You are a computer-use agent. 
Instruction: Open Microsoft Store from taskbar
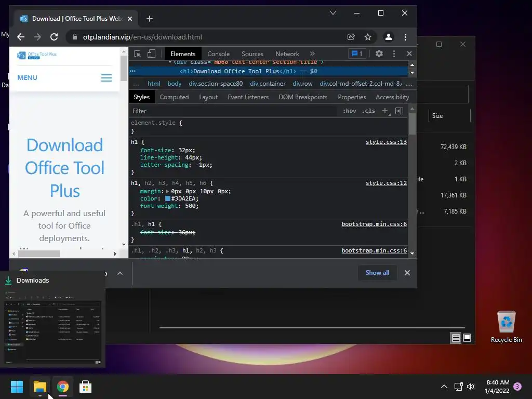coord(85,387)
